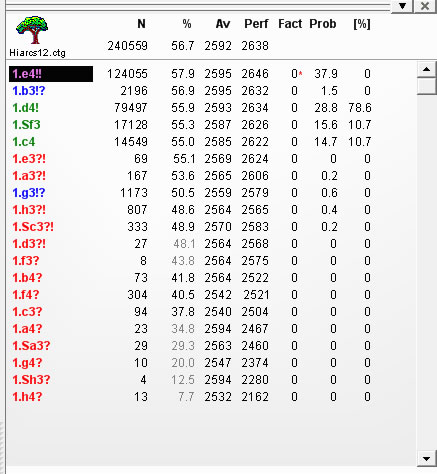Select the move 1.b3!?
The width and height of the screenshot is (437, 474).
coord(29,91)
